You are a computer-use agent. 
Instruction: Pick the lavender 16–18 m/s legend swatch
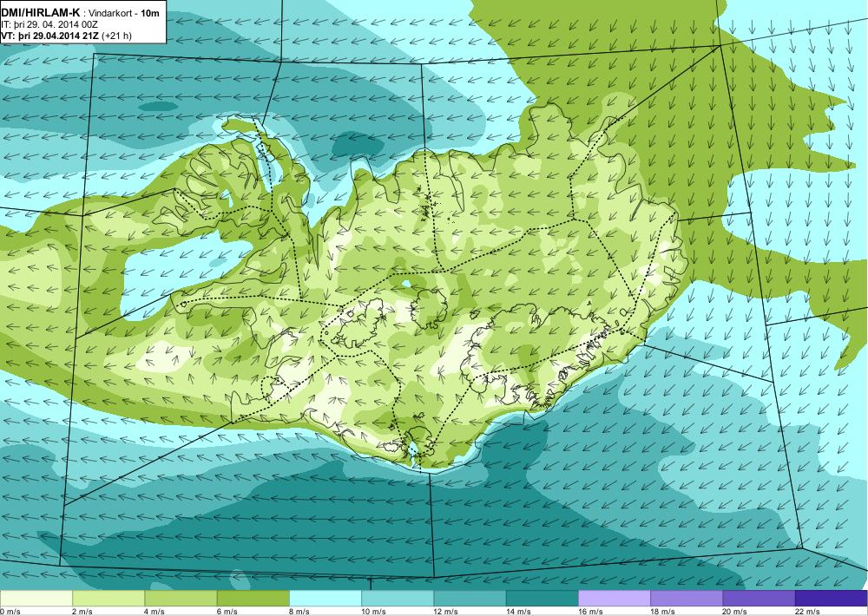click(615, 599)
